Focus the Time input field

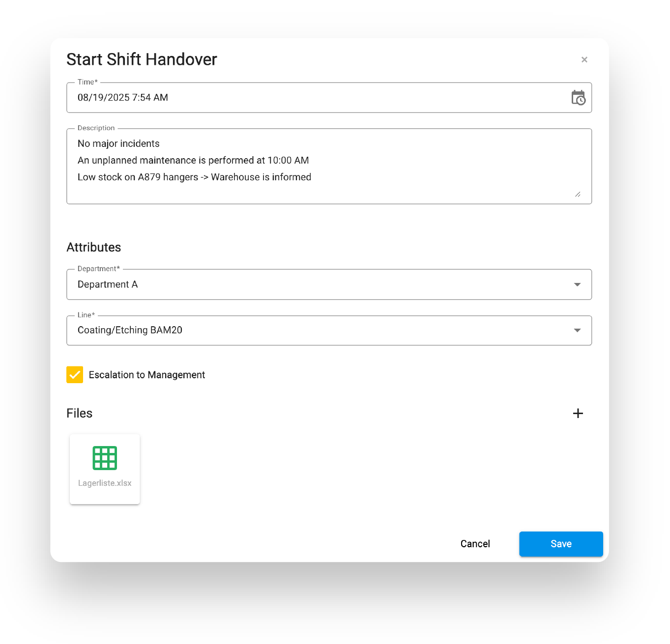315,98
